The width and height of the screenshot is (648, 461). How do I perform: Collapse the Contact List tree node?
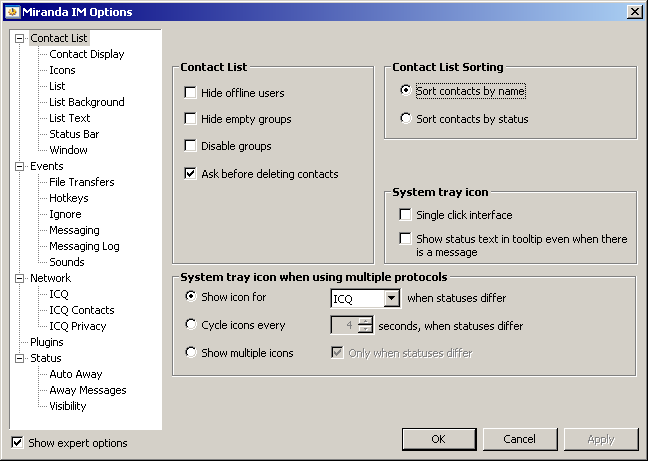[19, 38]
